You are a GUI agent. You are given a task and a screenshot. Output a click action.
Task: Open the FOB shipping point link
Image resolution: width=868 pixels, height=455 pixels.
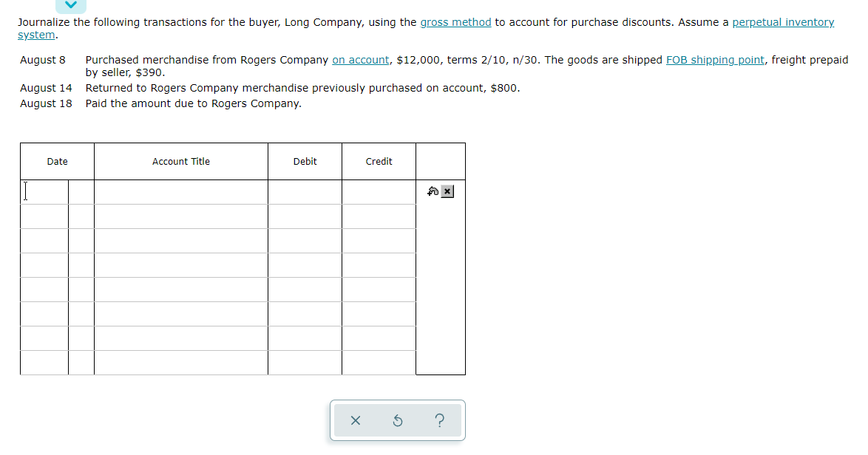pos(716,60)
